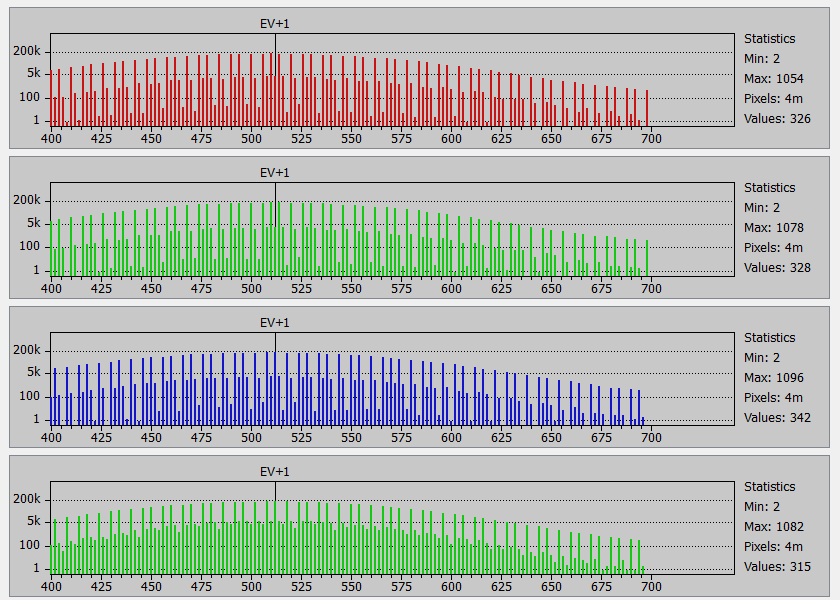The width and height of the screenshot is (840, 600).
Task: Click '650' axis label in Max 1082 histogram
Action: (x=551, y=587)
